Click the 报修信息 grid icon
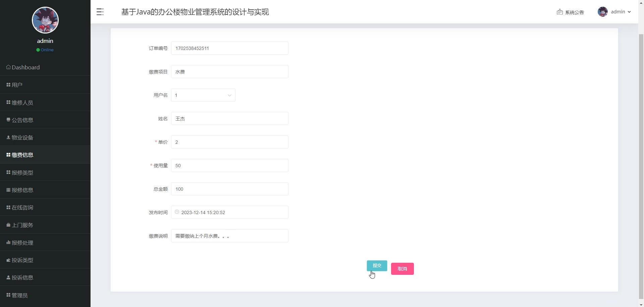 [x=8, y=190]
